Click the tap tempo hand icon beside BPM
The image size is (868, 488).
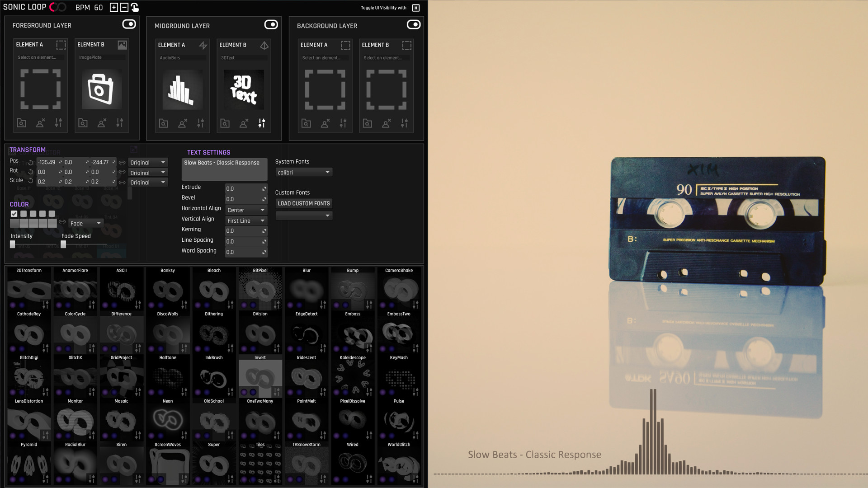134,7
